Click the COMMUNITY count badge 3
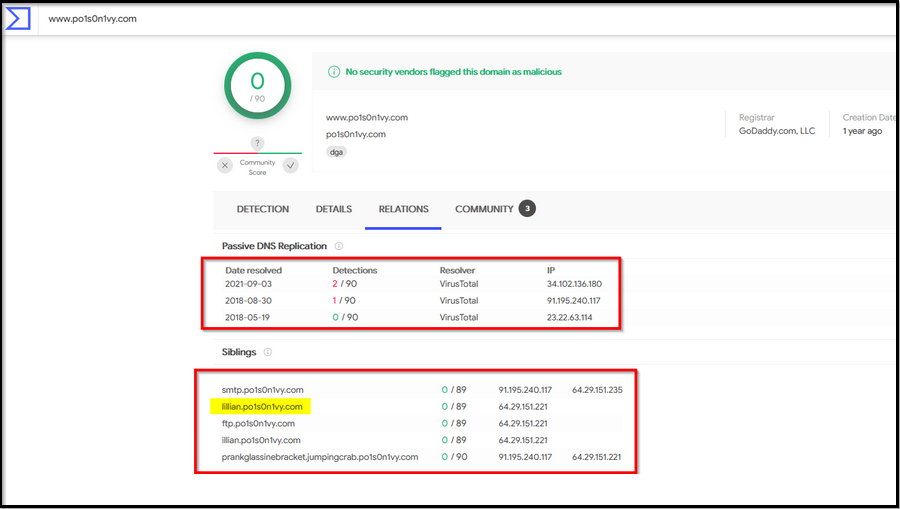 (527, 209)
